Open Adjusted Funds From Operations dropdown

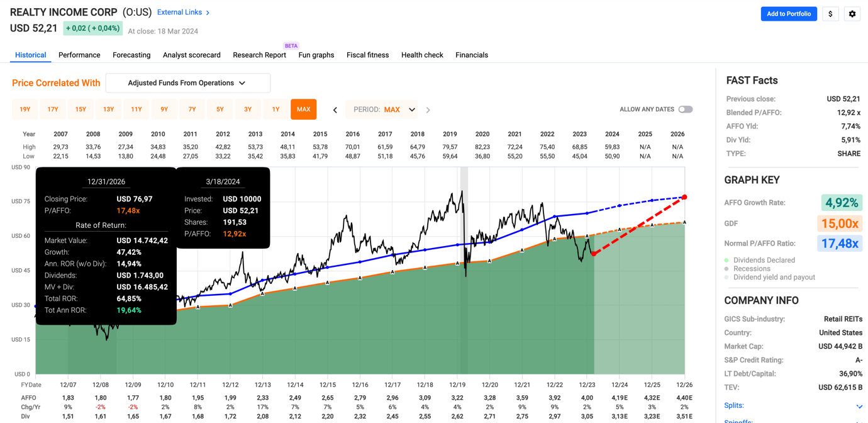point(187,83)
